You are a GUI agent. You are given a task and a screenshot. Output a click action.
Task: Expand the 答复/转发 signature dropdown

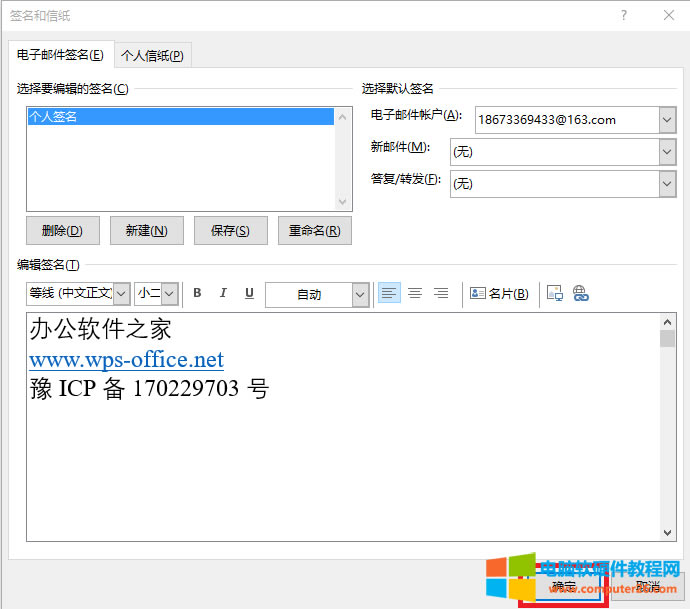[667, 183]
